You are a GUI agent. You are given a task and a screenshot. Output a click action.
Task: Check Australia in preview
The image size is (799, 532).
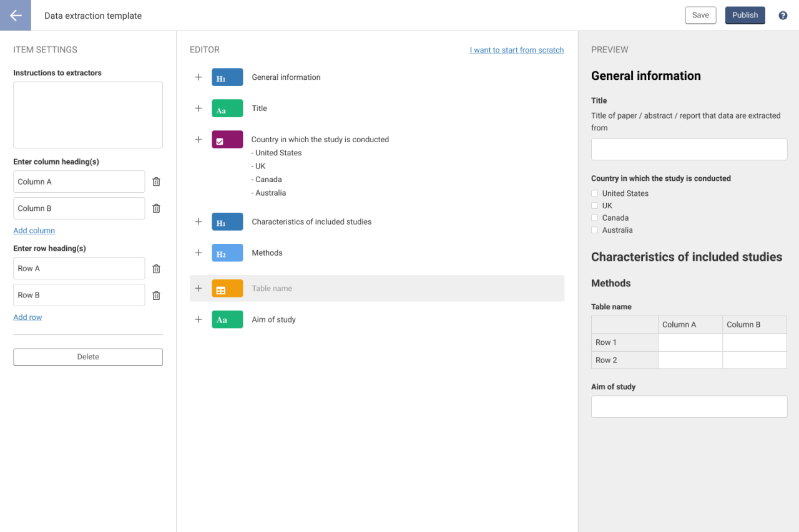coord(595,230)
